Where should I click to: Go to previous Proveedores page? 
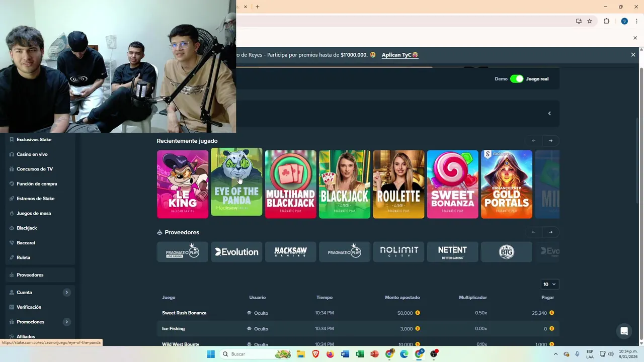pyautogui.click(x=533, y=232)
